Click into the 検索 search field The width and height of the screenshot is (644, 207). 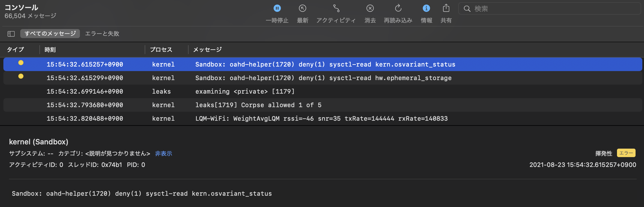point(552,9)
